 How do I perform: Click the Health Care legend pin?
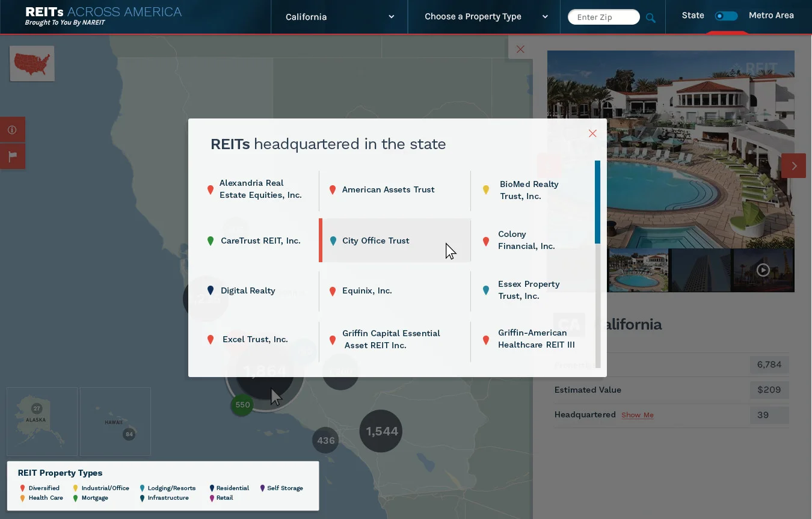pos(23,498)
